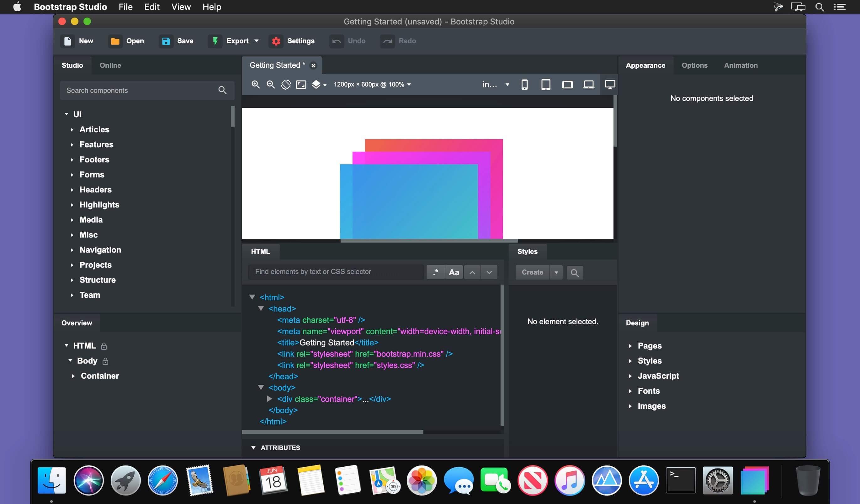Select the tablet preview icon
This screenshot has width=860, height=504.
pos(546,84)
